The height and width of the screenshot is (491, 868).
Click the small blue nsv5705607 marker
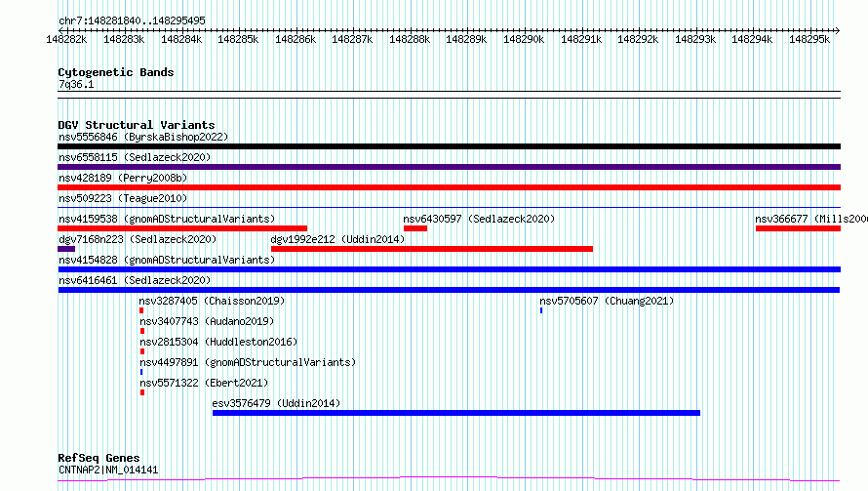541,310
